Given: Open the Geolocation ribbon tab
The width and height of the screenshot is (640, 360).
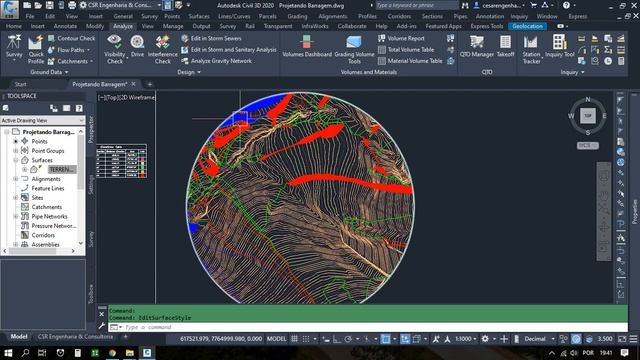Looking at the screenshot, I should [x=527, y=26].
